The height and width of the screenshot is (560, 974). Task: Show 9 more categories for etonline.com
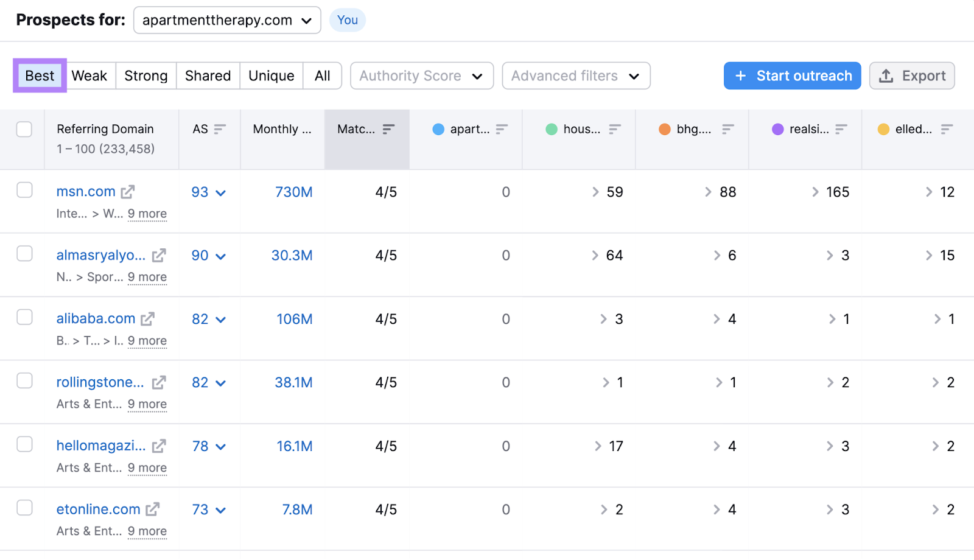pyautogui.click(x=147, y=531)
